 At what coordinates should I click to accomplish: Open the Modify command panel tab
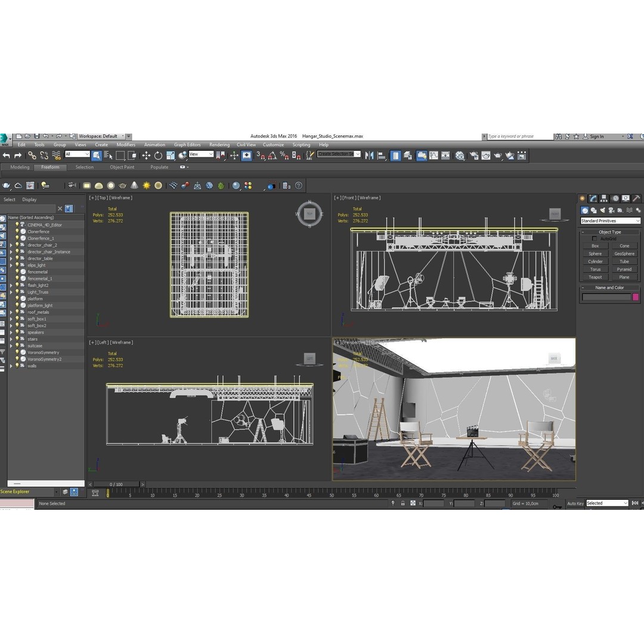593,199
